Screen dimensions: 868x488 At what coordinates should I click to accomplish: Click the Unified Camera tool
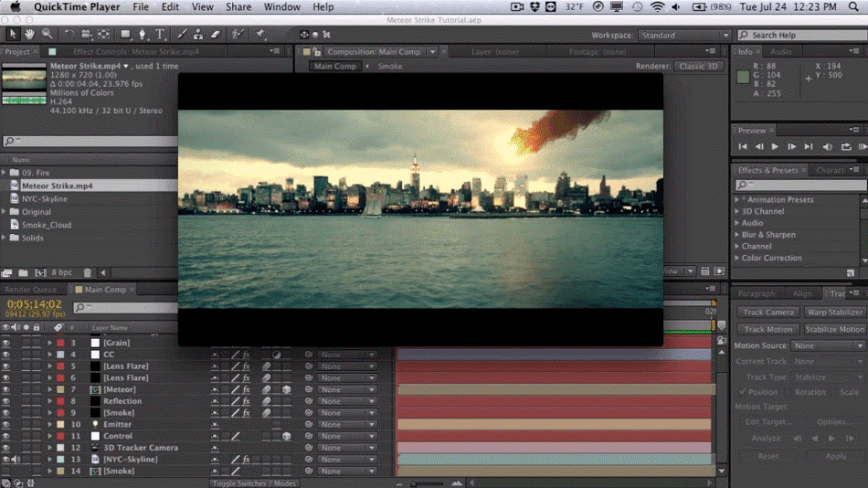tap(86, 35)
